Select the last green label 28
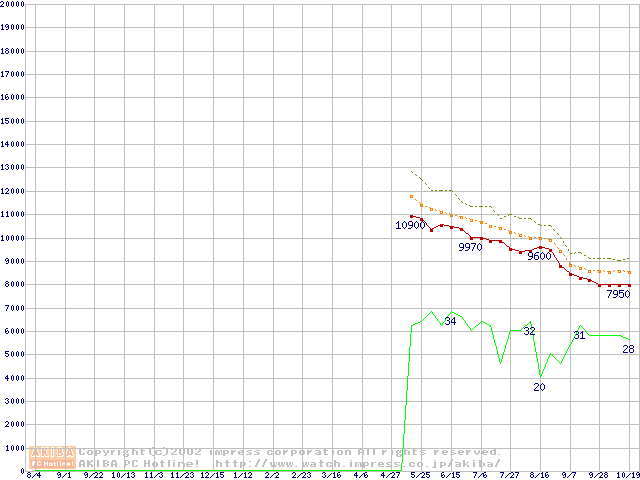This screenshot has height=480, width=640. pos(628,349)
